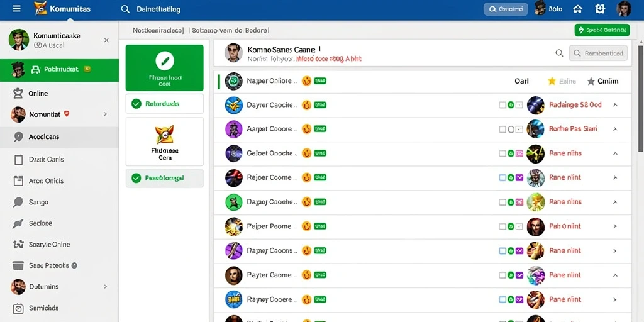The width and height of the screenshot is (644, 322).
Task: Tick the checkbox in Geloet Onocire row
Action: coord(502,153)
